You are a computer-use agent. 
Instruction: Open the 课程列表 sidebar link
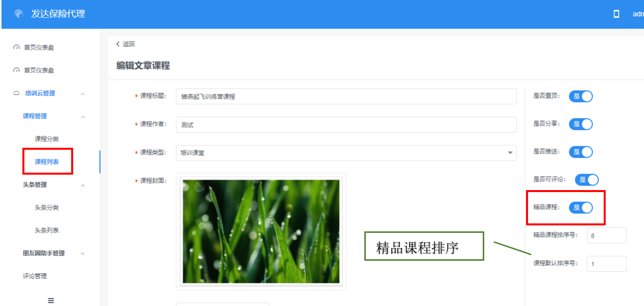pyautogui.click(x=47, y=162)
